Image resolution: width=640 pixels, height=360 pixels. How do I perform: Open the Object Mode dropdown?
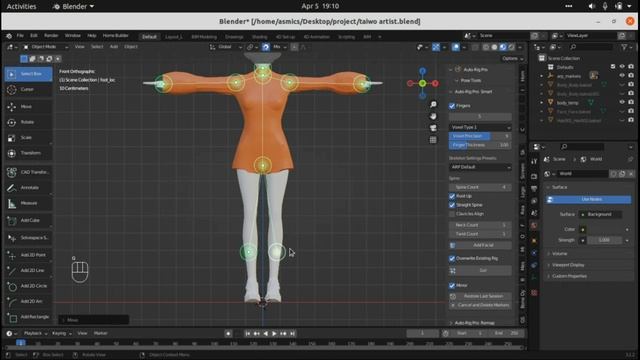pyautogui.click(x=45, y=47)
